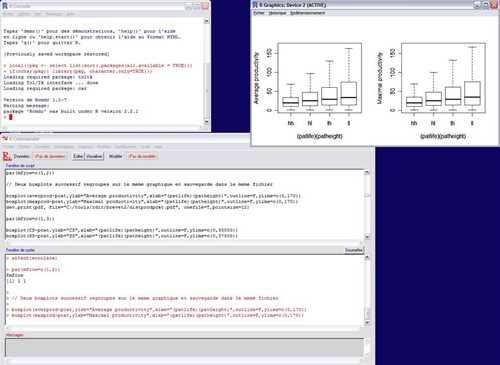The height and width of the screenshot is (365, 500).
Task: Click script line boxplot with Maximal productivity
Action: [152, 202]
